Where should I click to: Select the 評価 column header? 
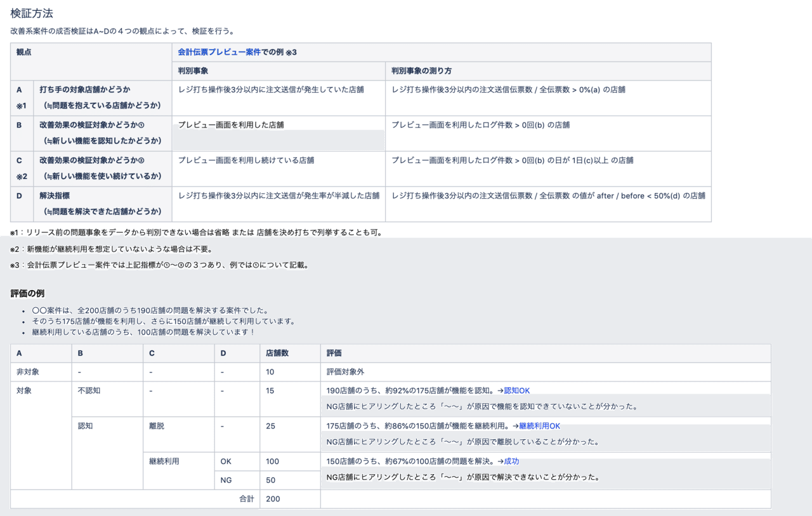pyautogui.click(x=546, y=354)
